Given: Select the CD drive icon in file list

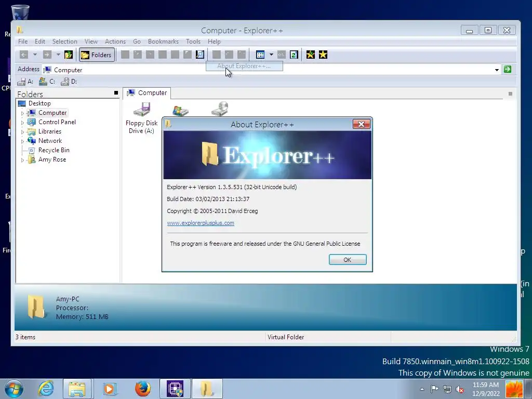Looking at the screenshot, I should [x=220, y=109].
